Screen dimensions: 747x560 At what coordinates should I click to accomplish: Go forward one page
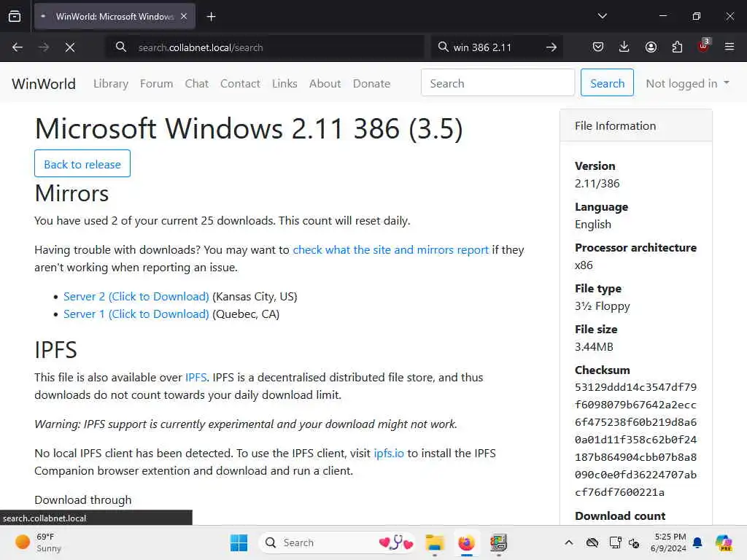pos(44,47)
